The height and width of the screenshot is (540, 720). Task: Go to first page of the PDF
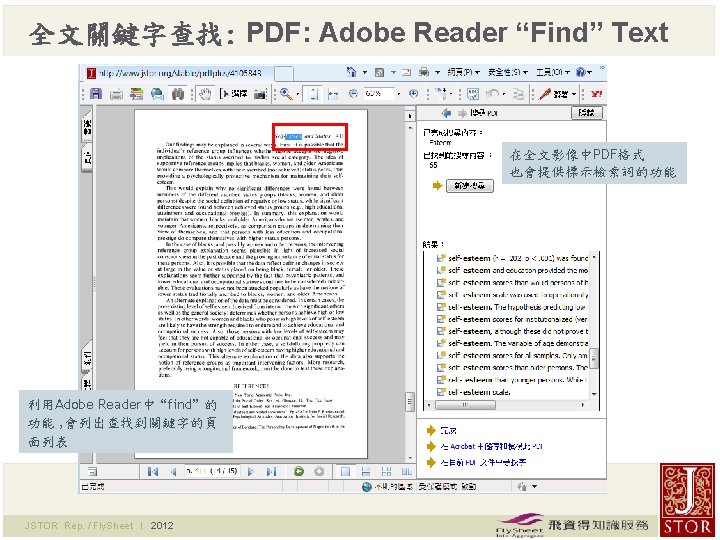pos(153,471)
